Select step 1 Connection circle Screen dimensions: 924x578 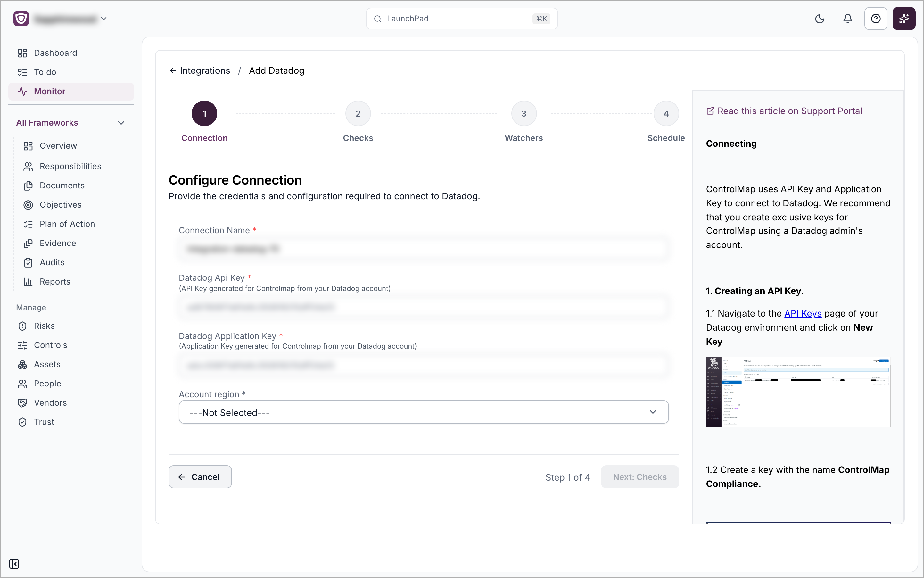click(x=204, y=113)
